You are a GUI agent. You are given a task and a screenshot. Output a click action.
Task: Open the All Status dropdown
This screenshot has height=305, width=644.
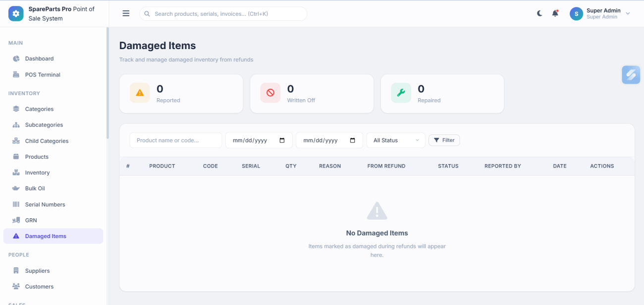click(396, 140)
